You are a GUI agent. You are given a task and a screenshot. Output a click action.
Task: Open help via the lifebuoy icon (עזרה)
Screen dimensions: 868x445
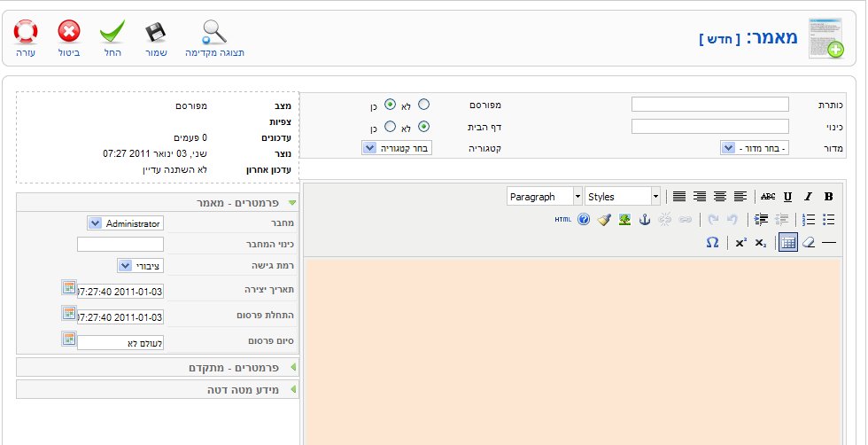(x=26, y=32)
